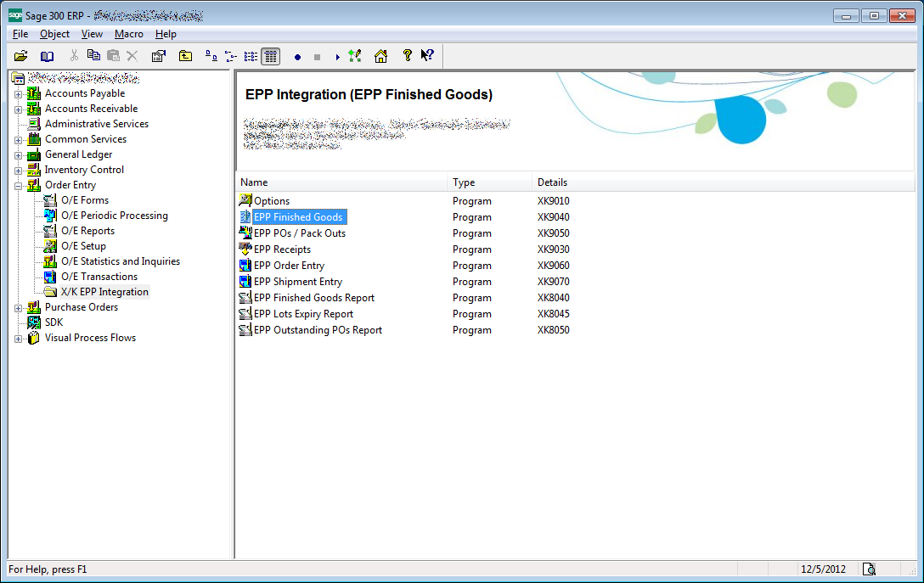Image resolution: width=924 pixels, height=583 pixels.
Task: Open the View menu
Action: coord(92,34)
